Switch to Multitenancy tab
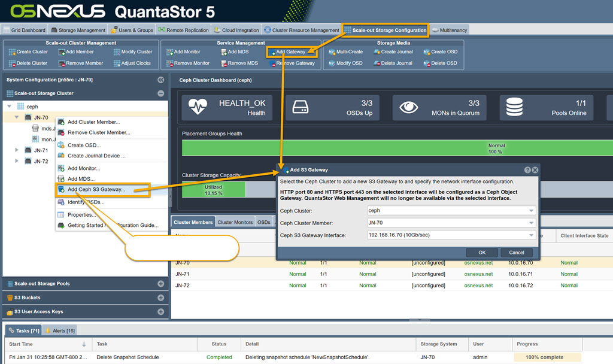Viewport: 613px width, 364px height. tap(449, 30)
